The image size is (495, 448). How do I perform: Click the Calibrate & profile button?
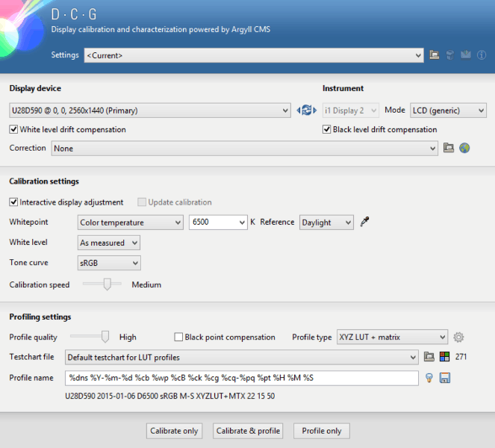point(248,431)
